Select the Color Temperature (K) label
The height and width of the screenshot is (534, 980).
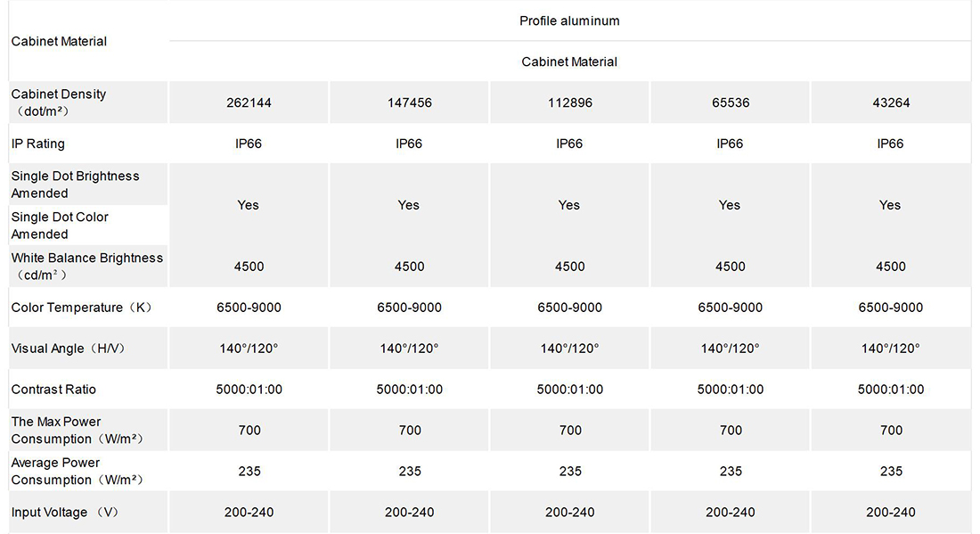click(x=81, y=308)
